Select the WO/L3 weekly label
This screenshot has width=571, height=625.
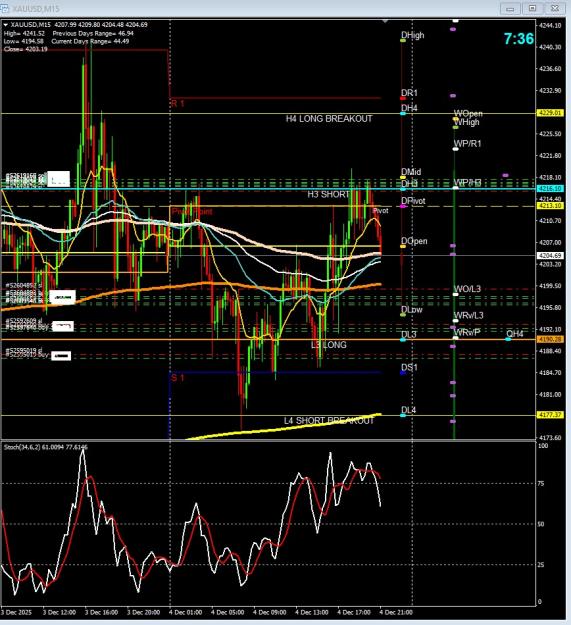click(x=467, y=289)
